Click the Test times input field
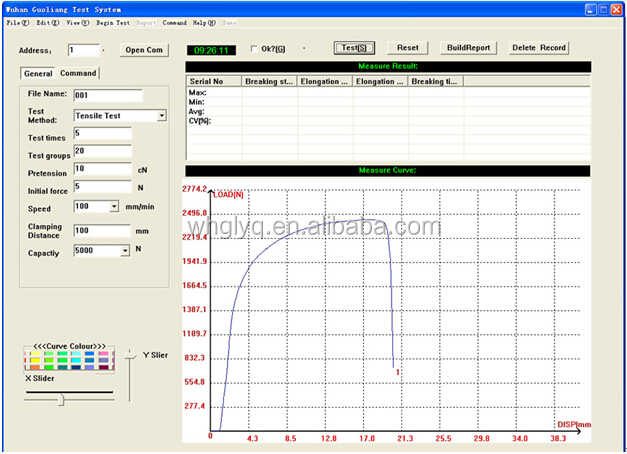Screen dimensions: 627x454 pyautogui.click(x=103, y=133)
